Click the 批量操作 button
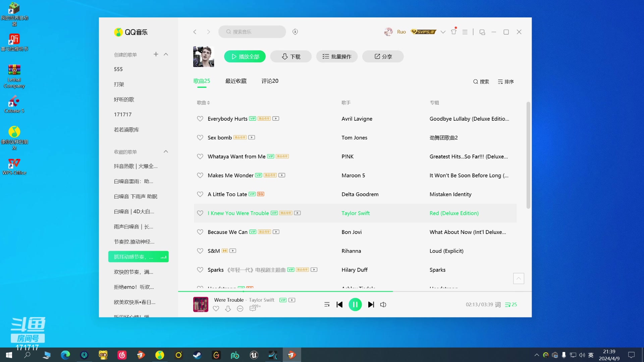Screen dimensions: 644x362 (337, 56)
